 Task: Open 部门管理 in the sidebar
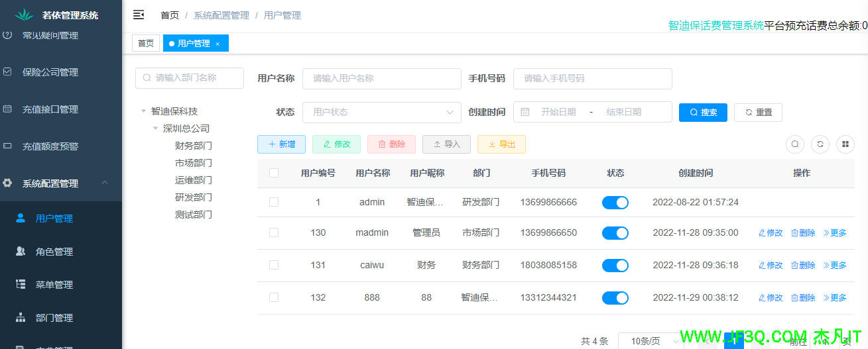pos(54,318)
